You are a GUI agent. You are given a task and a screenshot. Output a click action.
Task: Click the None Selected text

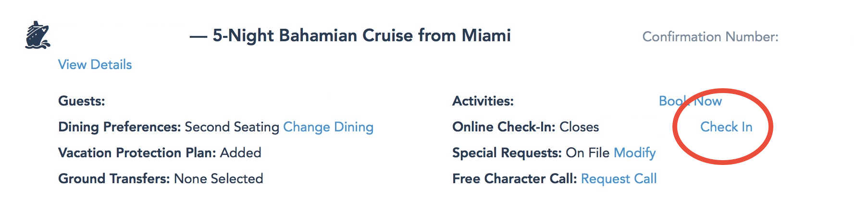tap(219, 179)
